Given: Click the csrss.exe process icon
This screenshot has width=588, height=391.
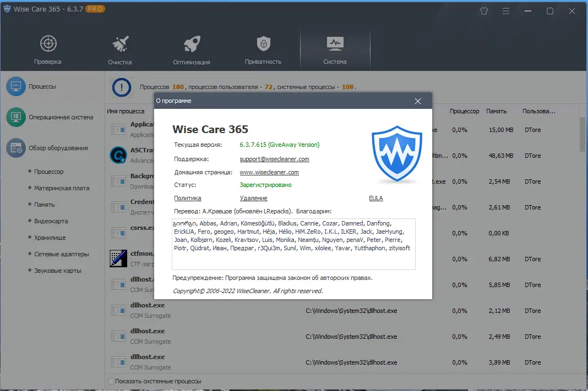Looking at the screenshot, I should [x=118, y=233].
